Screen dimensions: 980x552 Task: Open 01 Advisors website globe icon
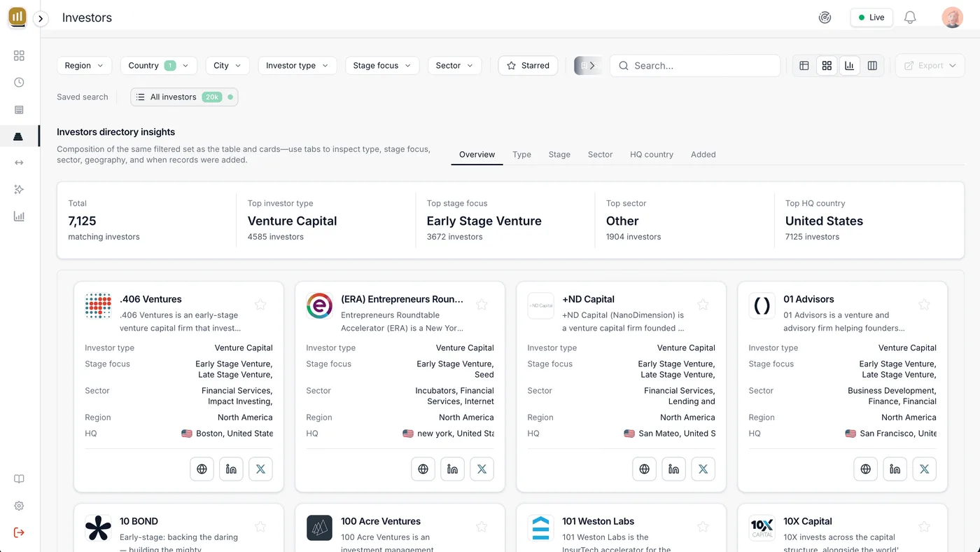pyautogui.click(x=865, y=469)
